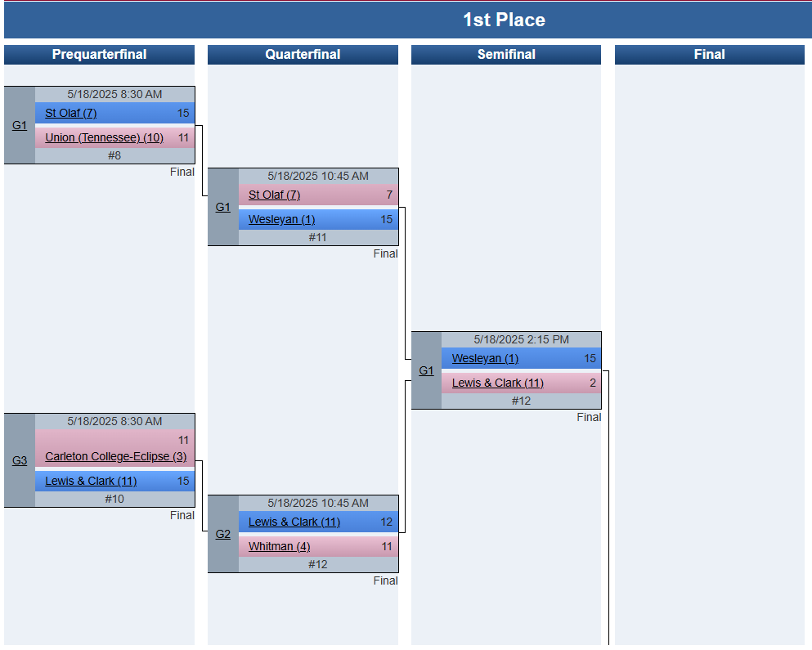The image size is (812, 650).
Task: Click Lewis & Clark (11) in Quarterfinal G2
Action: coord(294,522)
